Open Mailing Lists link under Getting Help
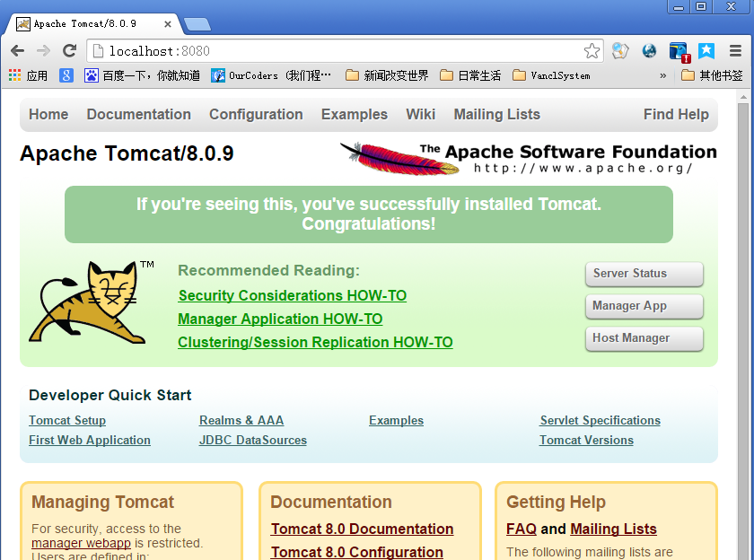Image resolution: width=754 pixels, height=560 pixels. 614,529
